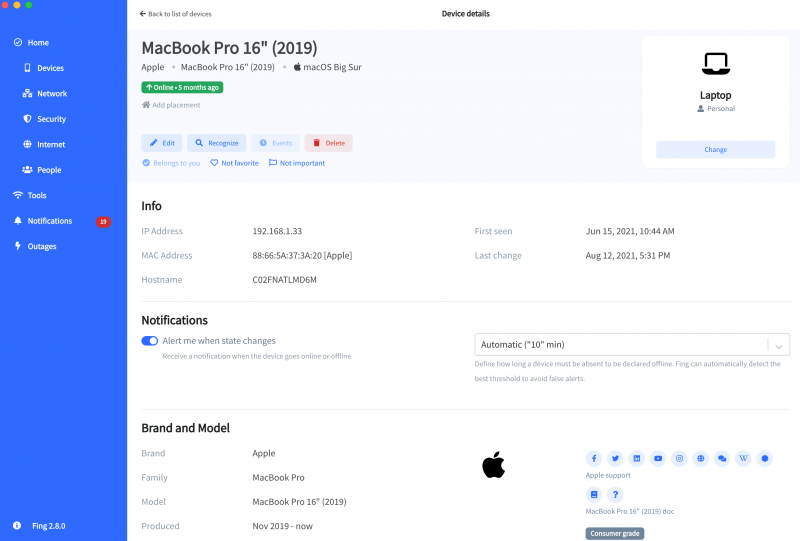The width and height of the screenshot is (800, 541).
Task: Open the Network page
Action: click(52, 93)
